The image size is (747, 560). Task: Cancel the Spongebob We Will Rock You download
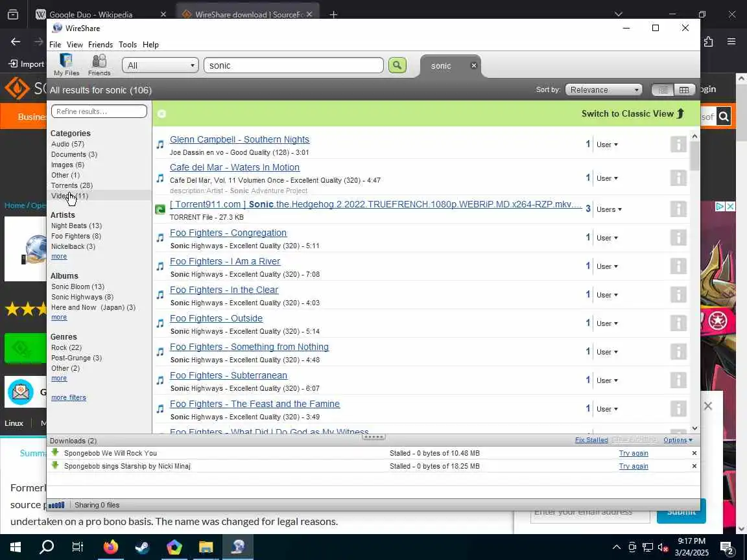pyautogui.click(x=694, y=453)
